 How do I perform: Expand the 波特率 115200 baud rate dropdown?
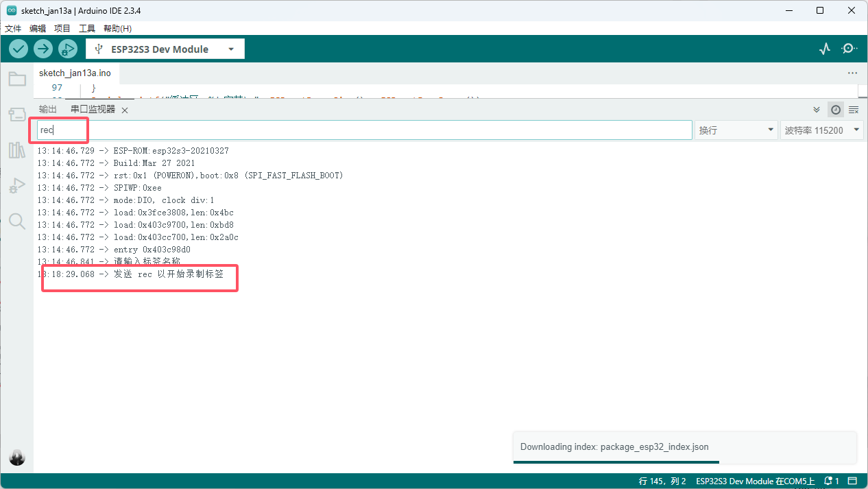821,130
